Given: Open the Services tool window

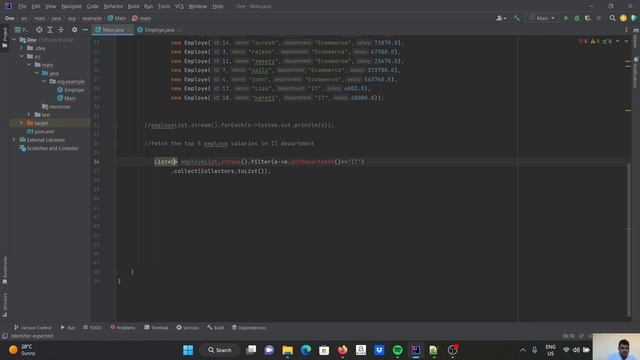Looking at the screenshot, I should 188,327.
